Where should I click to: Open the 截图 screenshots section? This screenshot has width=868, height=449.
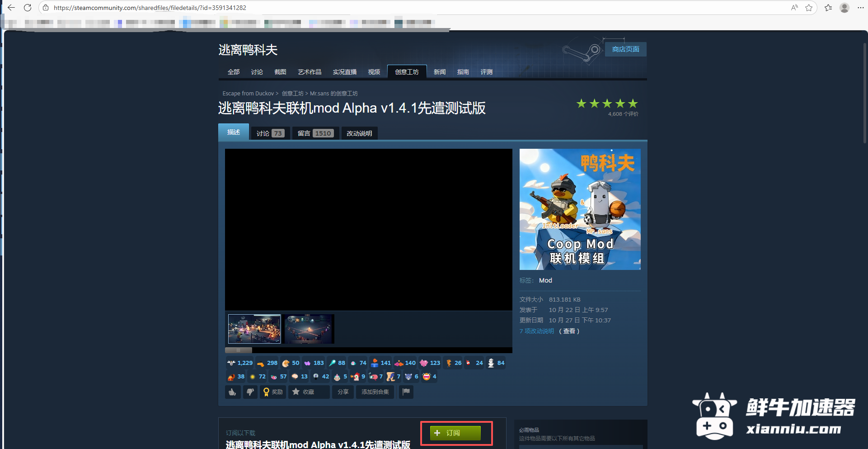(280, 71)
